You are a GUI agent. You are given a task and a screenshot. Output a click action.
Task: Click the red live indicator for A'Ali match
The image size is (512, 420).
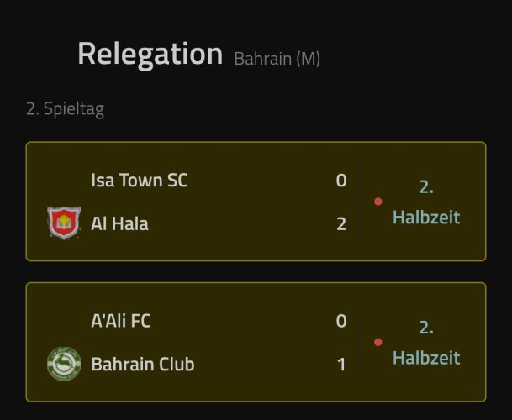click(378, 342)
